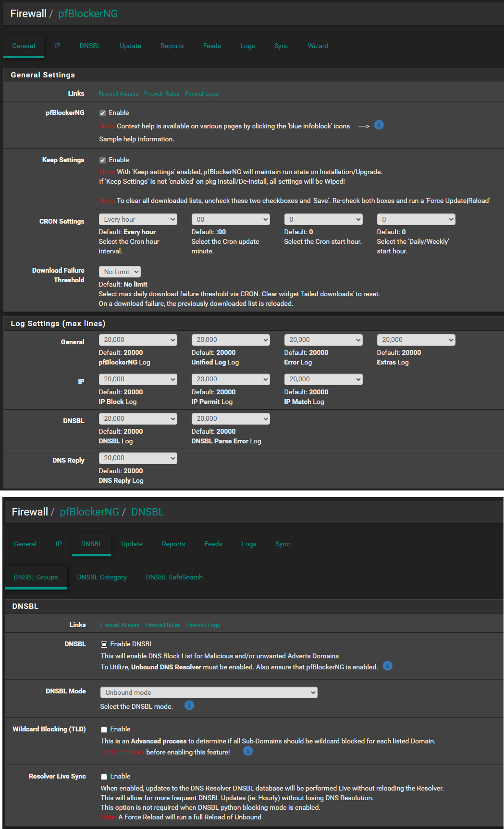Open Wildcard Blocking infoblock icon
The height and width of the screenshot is (829, 504).
(248, 751)
